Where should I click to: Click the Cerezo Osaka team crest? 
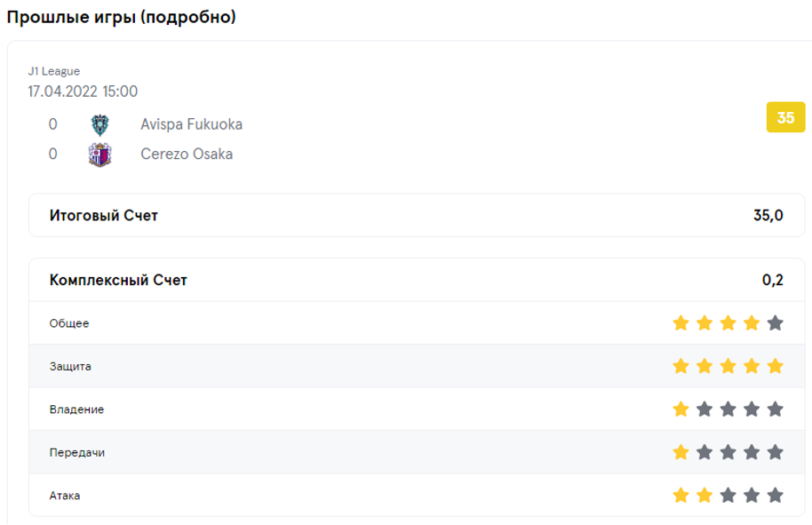pyautogui.click(x=100, y=155)
